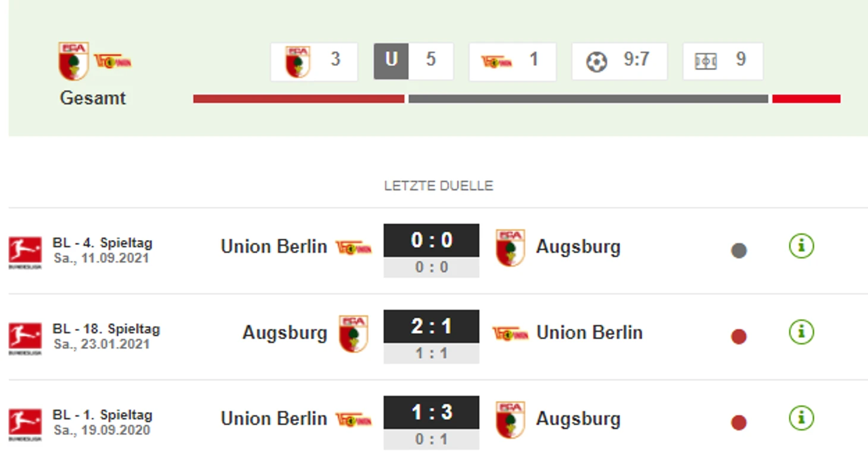Select Union Berlin wins box showing 1
This screenshot has width=868, height=458.
tap(512, 61)
